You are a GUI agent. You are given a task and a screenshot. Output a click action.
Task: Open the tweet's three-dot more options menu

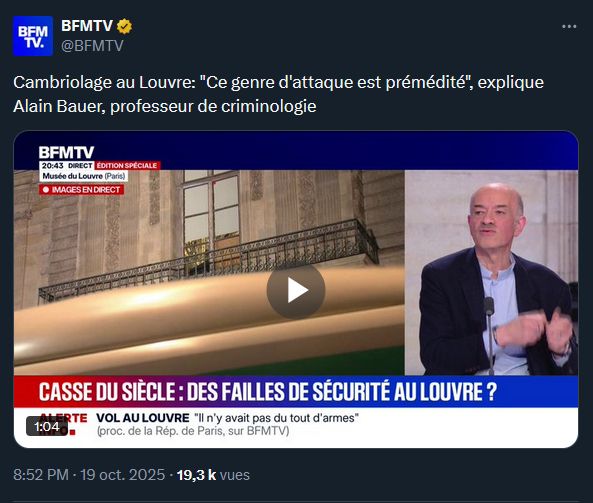pyautogui.click(x=569, y=26)
